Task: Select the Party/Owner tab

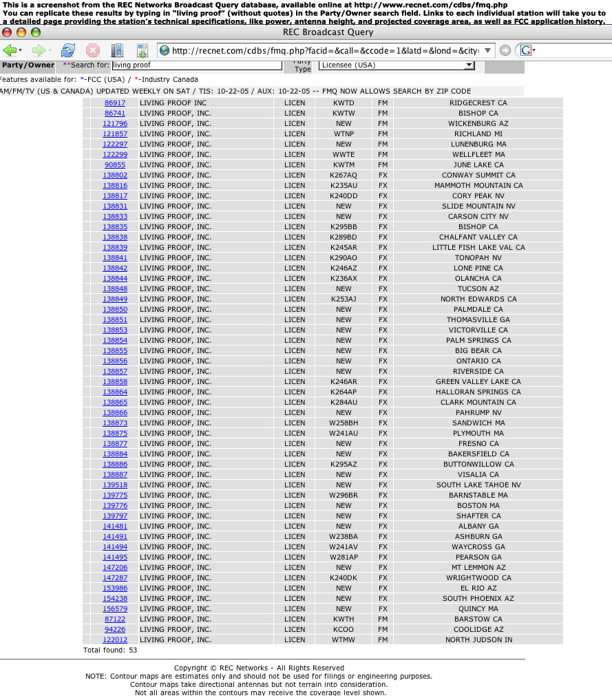Action: point(28,65)
